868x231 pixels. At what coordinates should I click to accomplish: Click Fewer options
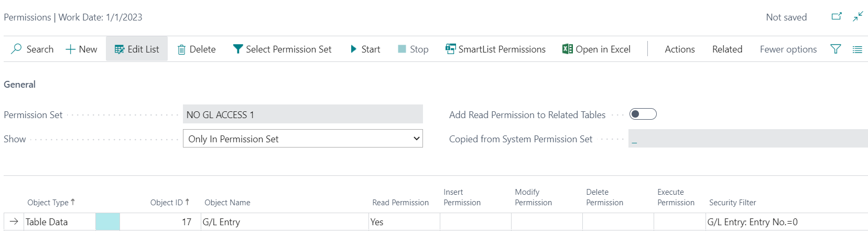788,49
